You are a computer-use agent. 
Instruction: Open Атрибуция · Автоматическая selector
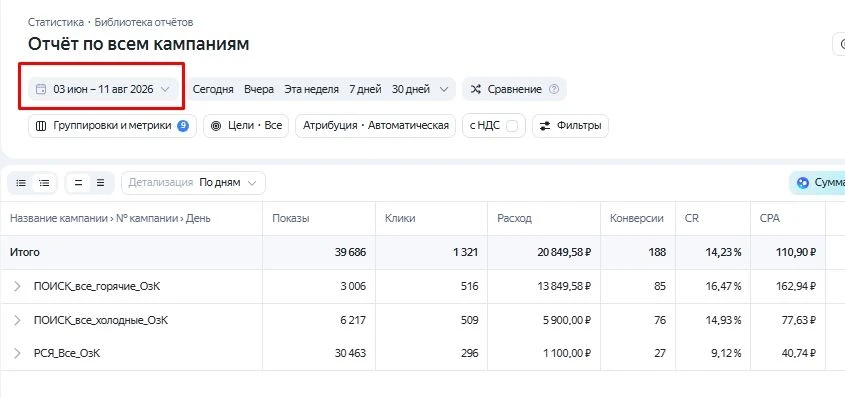[x=376, y=126]
